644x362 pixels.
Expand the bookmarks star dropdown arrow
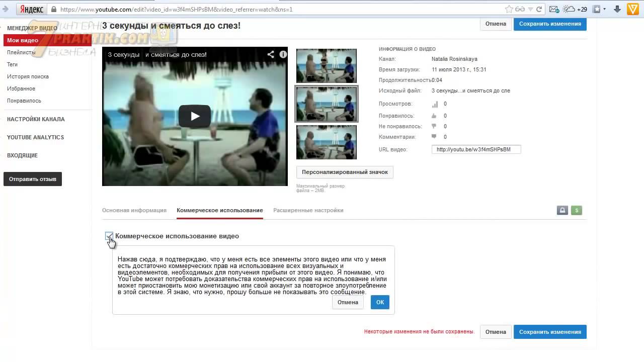tap(604, 9)
